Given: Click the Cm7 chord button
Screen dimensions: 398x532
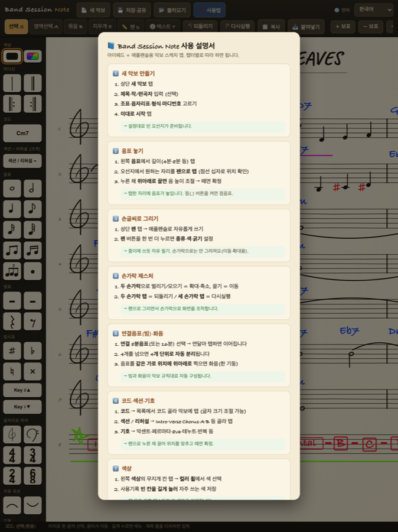Looking at the screenshot, I should [22, 134].
